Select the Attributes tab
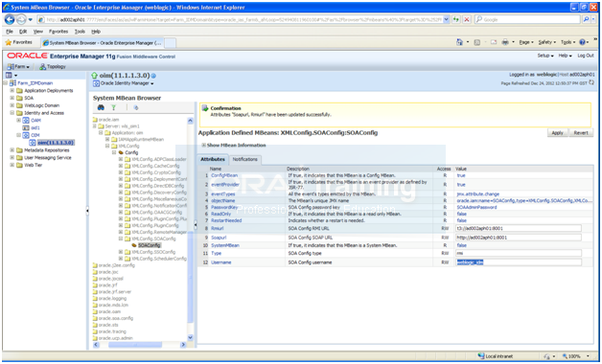602x364 pixels. 213,159
